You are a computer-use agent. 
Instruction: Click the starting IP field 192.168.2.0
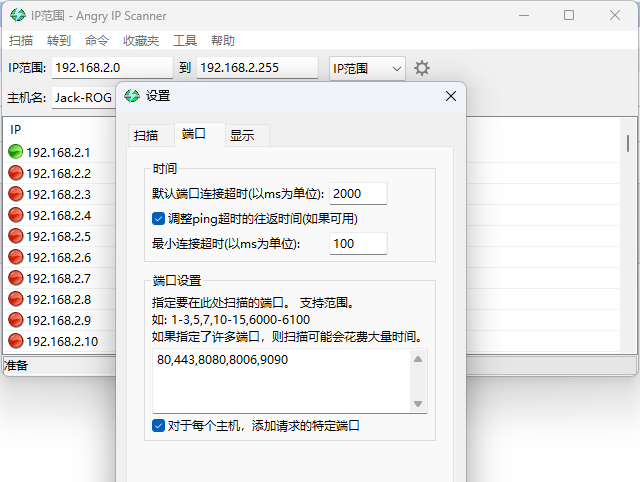112,68
